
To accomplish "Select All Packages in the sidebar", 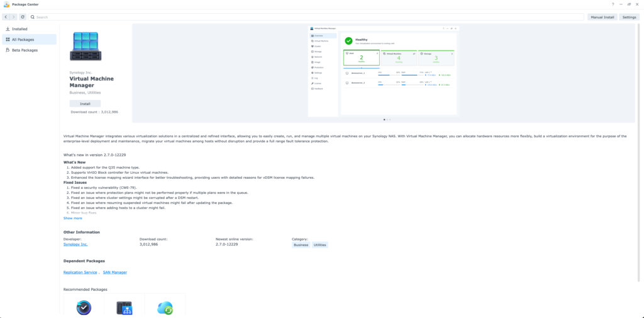I will click(x=23, y=40).
